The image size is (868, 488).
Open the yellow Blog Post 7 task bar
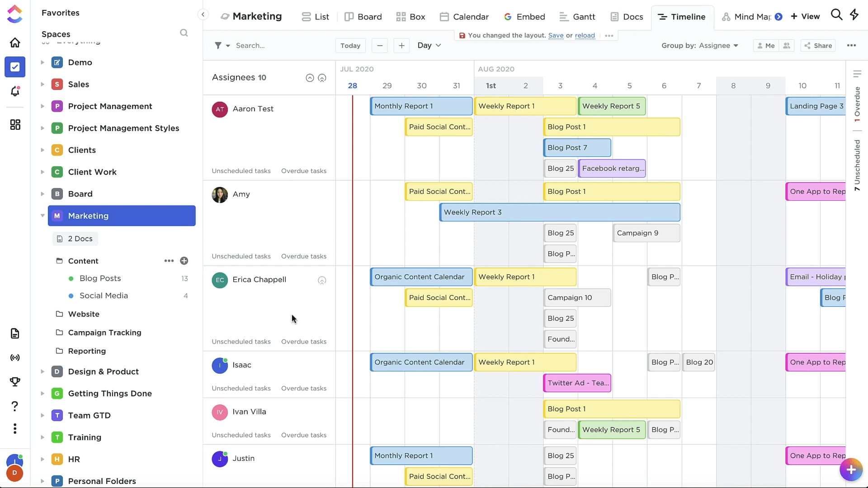(577, 148)
